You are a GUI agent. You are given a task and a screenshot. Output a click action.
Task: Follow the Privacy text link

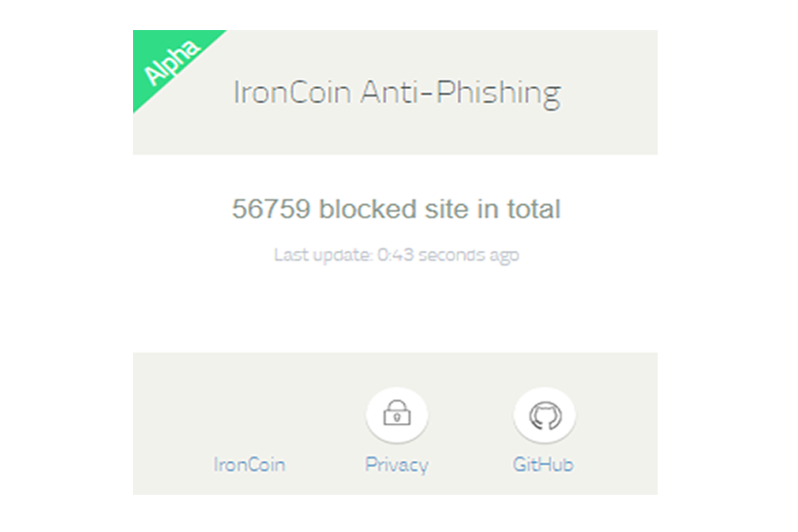point(397,464)
